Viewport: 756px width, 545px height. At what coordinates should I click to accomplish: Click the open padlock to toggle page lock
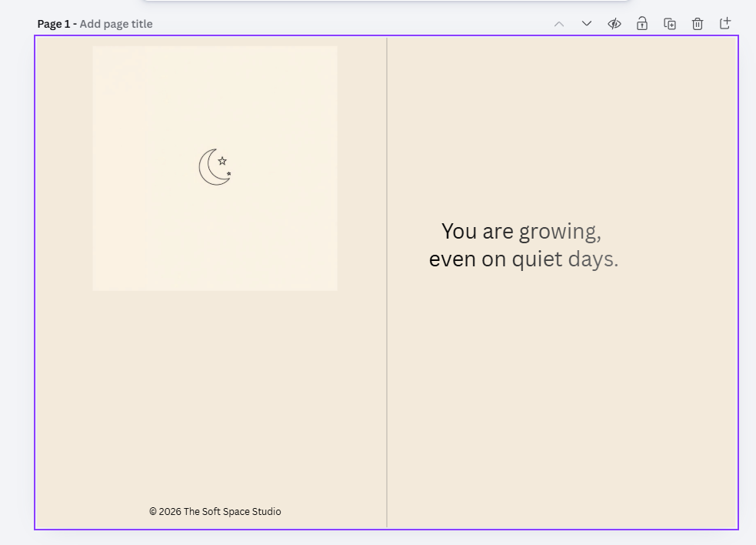point(641,24)
